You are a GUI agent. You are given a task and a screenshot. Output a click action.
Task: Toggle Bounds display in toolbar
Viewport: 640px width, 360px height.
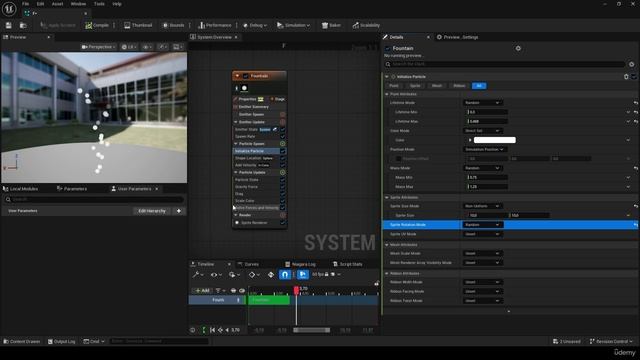click(x=173, y=25)
